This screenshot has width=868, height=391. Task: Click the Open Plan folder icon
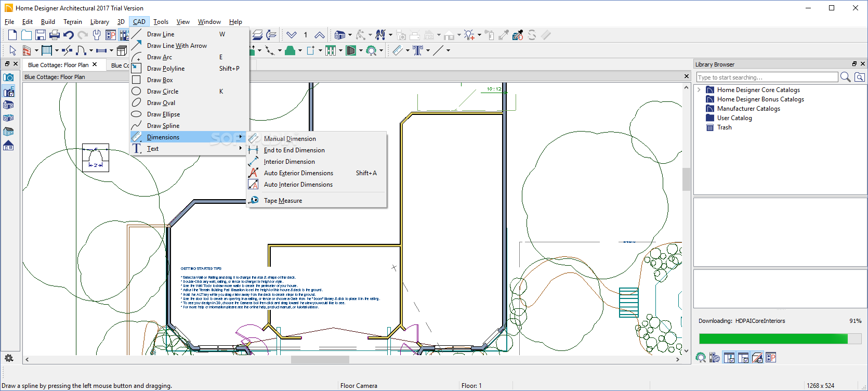click(x=27, y=35)
